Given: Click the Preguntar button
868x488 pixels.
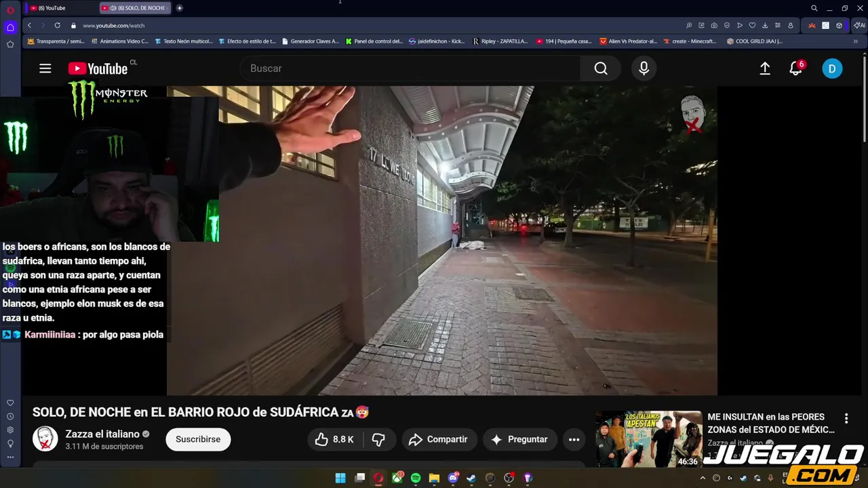Looking at the screenshot, I should coord(519,439).
